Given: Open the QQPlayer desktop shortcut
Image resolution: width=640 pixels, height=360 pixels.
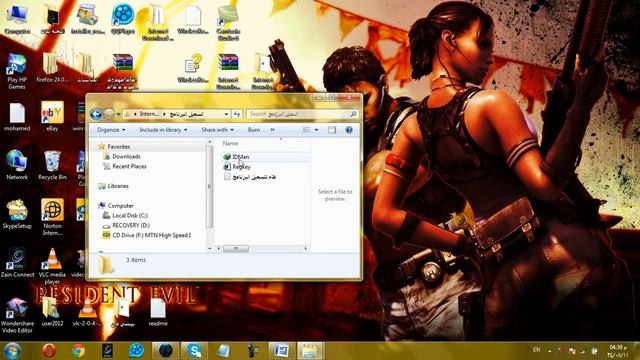Looking at the screenshot, I should coord(123,19).
